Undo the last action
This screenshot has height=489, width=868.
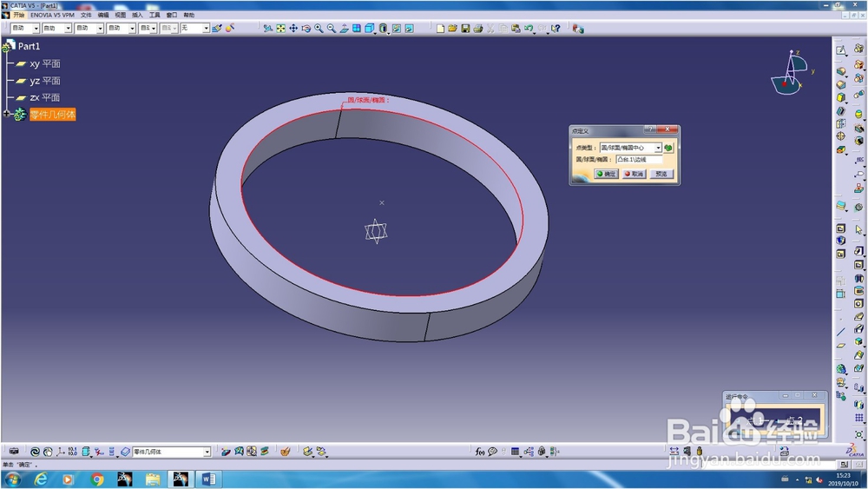pyautogui.click(x=529, y=29)
